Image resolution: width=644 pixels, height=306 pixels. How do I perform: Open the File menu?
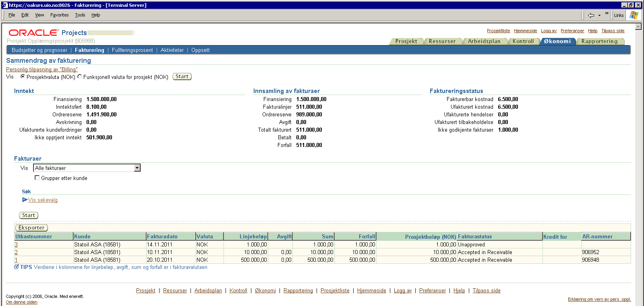coord(12,15)
